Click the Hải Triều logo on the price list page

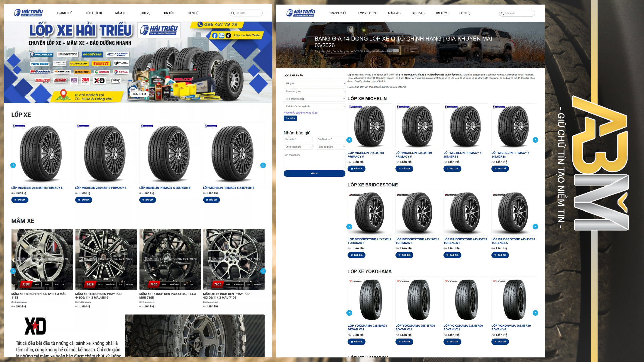(301, 13)
